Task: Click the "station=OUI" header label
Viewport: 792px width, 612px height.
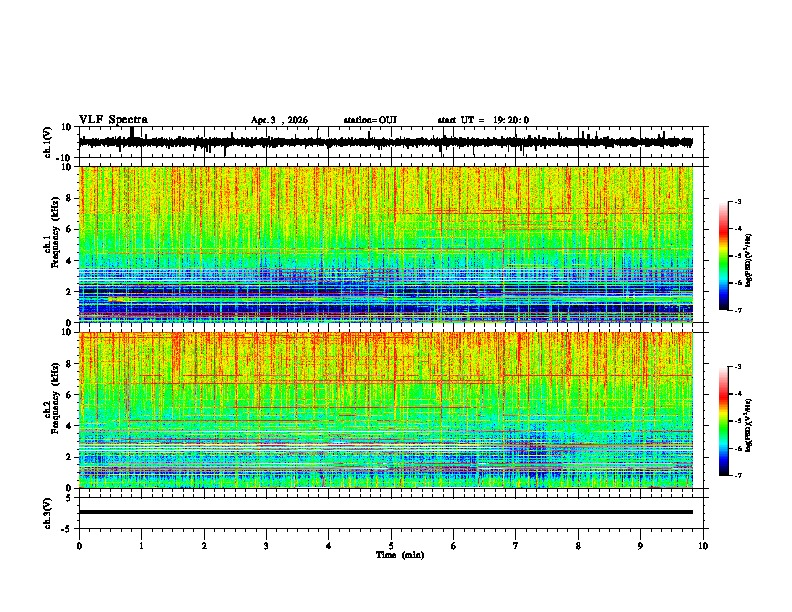Action: click(370, 120)
